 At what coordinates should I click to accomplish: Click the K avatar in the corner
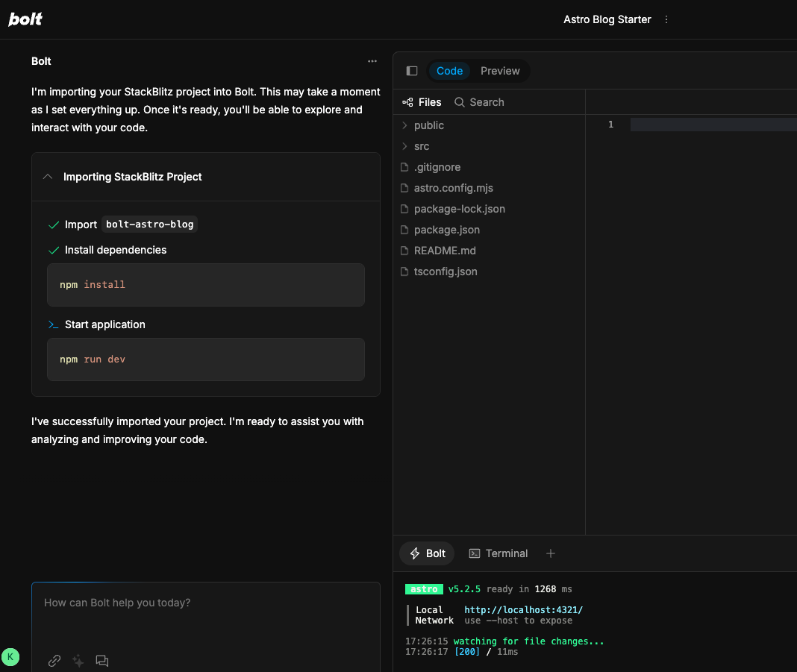point(10,657)
